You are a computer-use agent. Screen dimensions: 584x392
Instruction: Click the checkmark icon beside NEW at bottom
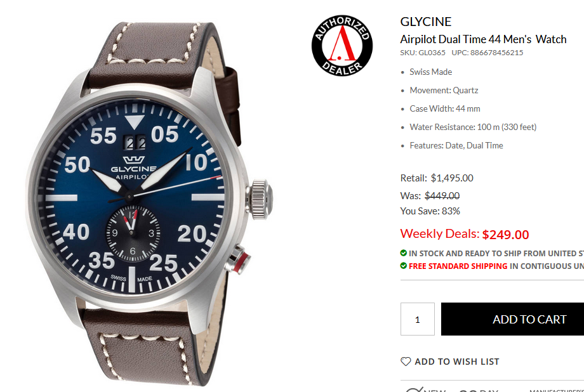pos(415,389)
